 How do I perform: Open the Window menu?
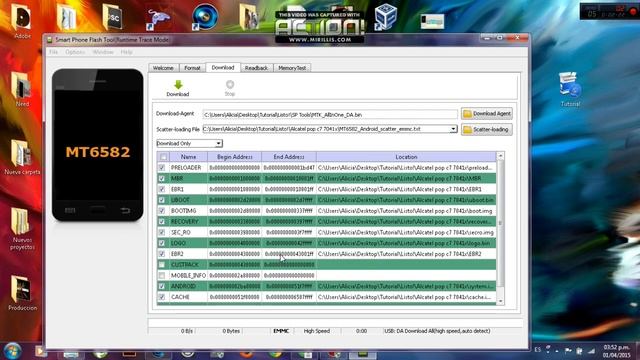point(103,52)
